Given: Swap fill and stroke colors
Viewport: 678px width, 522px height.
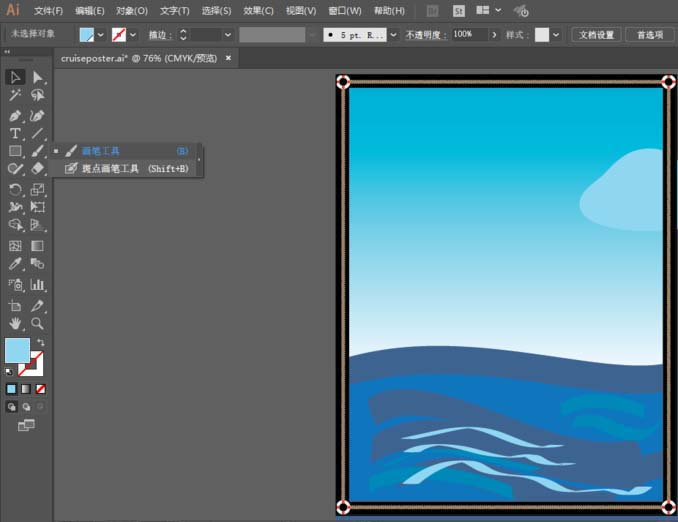Looking at the screenshot, I should tap(42, 343).
